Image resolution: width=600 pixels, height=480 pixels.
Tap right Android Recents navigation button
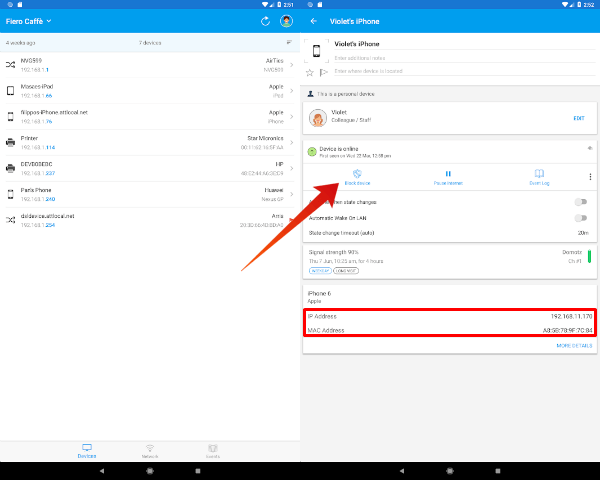click(x=497, y=471)
